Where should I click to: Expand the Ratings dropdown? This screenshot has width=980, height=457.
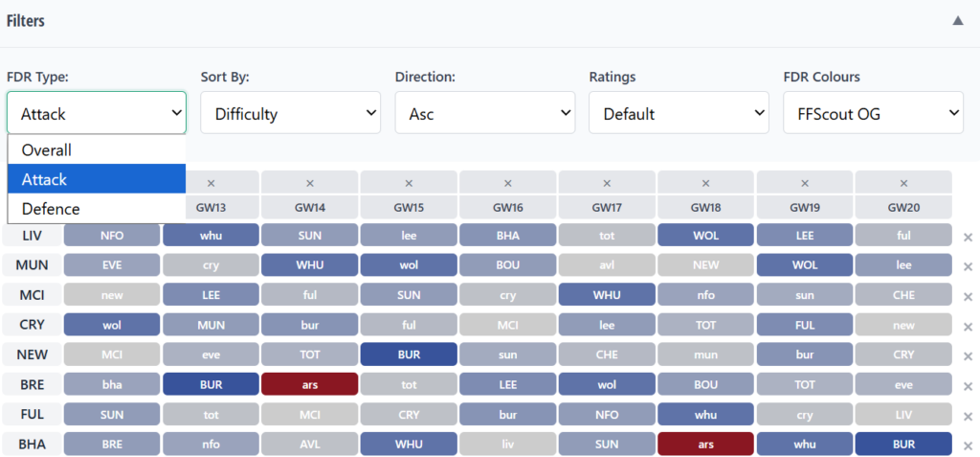[679, 113]
